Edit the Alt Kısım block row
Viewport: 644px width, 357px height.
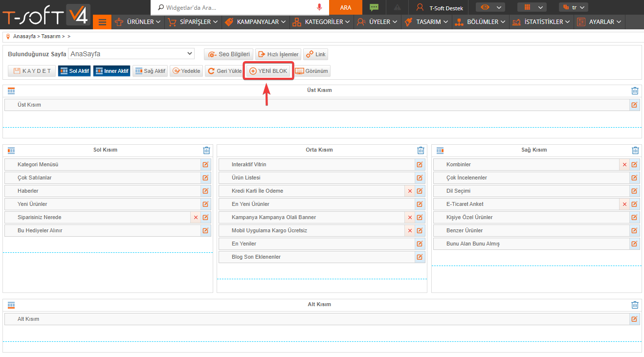coord(634,319)
